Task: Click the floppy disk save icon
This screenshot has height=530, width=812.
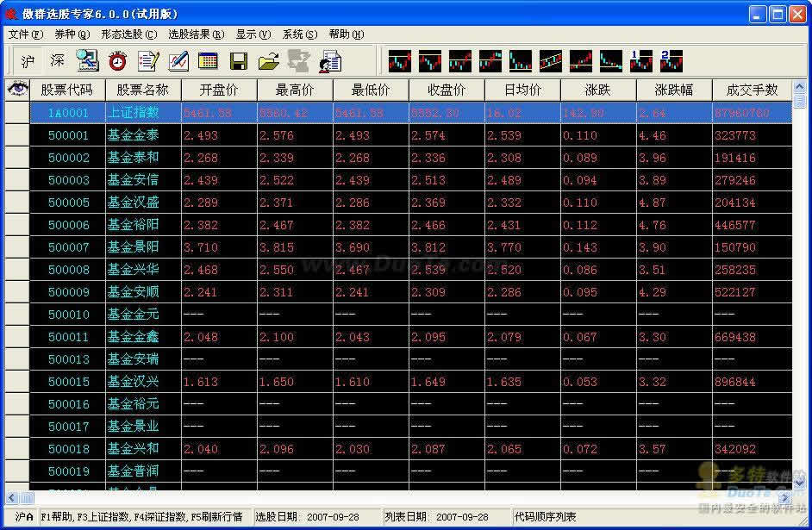Action: 238,61
